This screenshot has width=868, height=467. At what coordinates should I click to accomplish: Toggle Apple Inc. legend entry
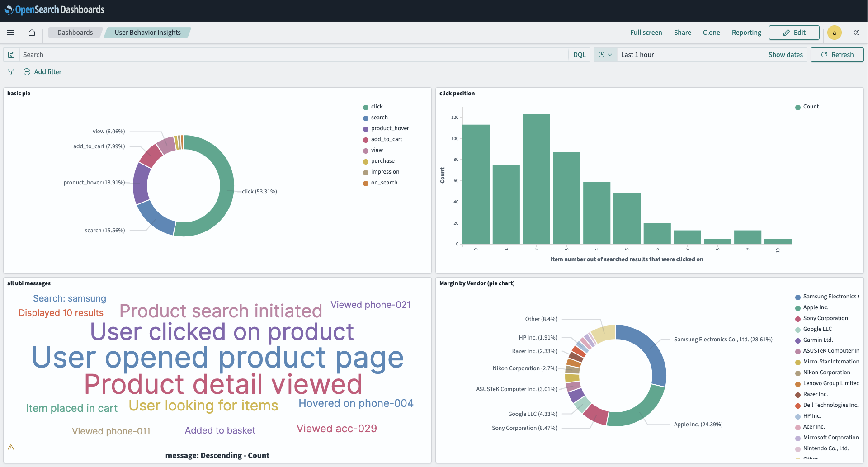815,307
